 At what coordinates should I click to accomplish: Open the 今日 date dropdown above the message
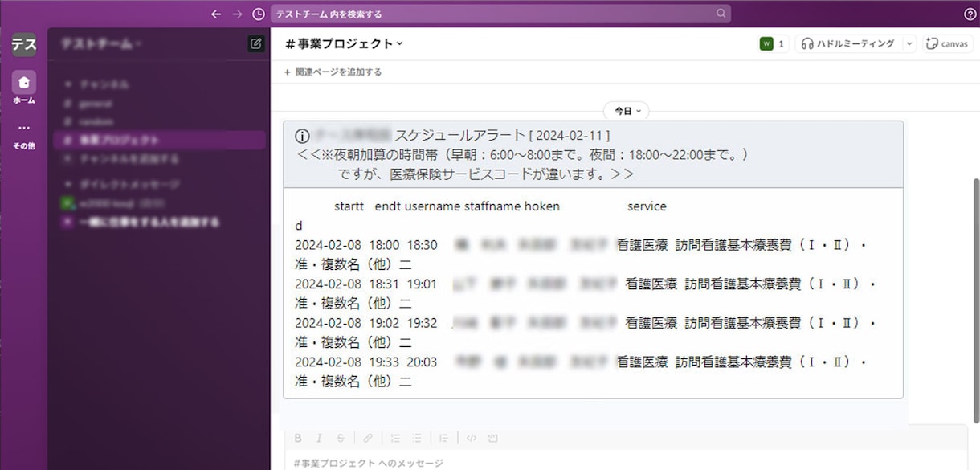point(626,111)
